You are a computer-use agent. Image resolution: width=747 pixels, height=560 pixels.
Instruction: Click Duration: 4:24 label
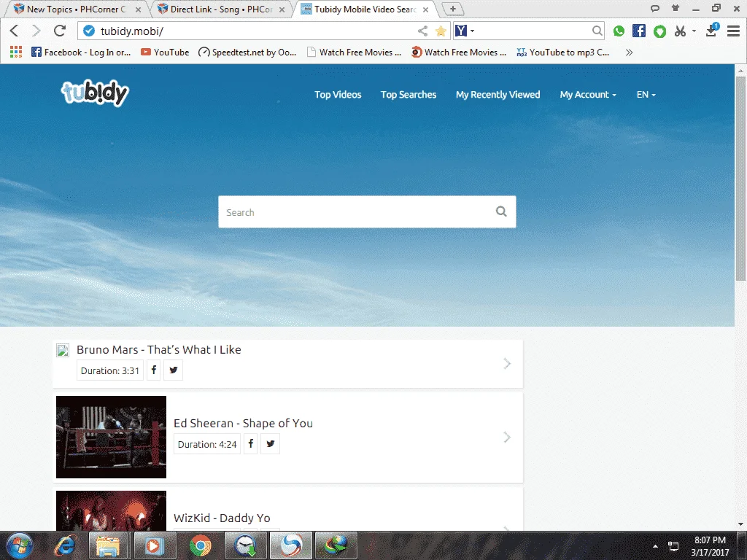point(207,444)
